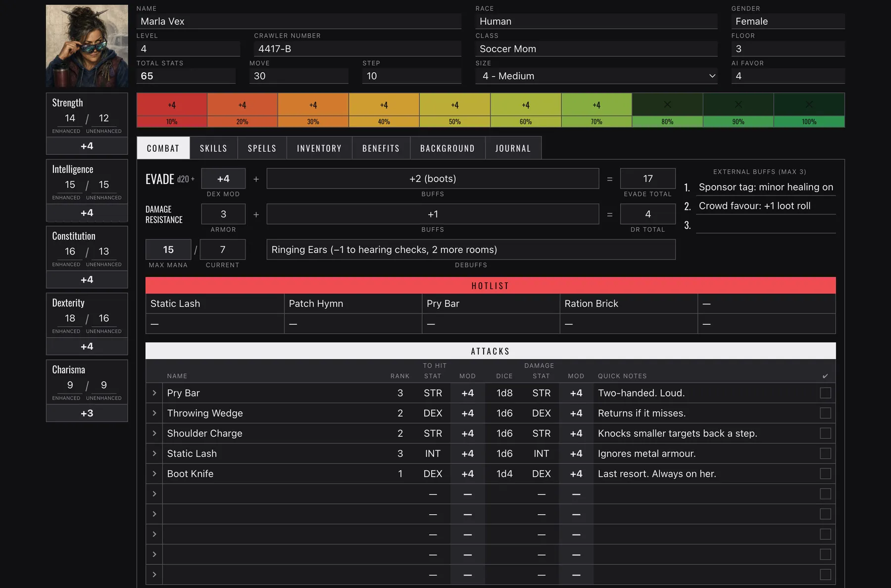Click the 100% X marker cell
The height and width of the screenshot is (588, 891).
809,104
